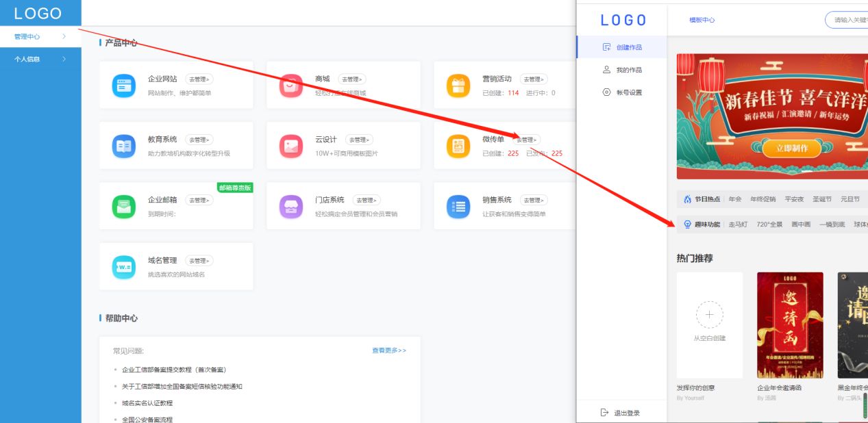Select the 企业邮箱 mail icon
868x423 pixels.
click(124, 206)
